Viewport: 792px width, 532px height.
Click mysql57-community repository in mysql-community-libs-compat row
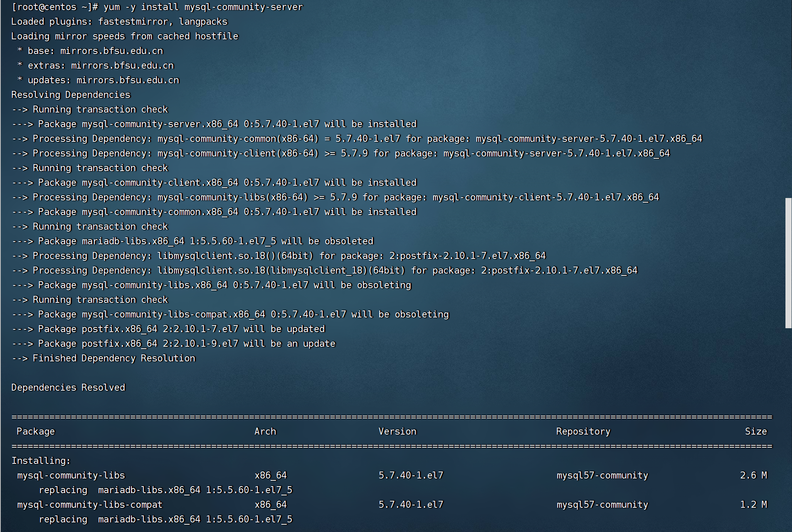(602, 505)
